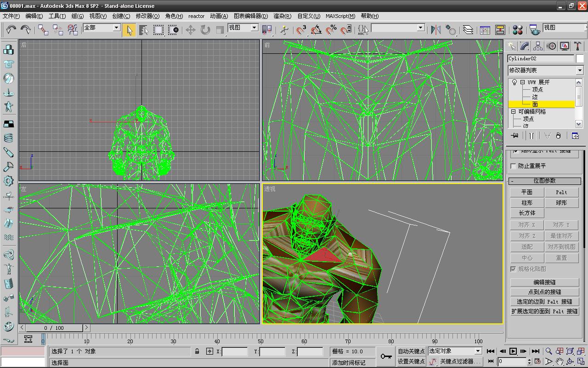This screenshot has width=588, height=368.
Task: Activate the Select Object arrow tool
Action: (x=129, y=30)
